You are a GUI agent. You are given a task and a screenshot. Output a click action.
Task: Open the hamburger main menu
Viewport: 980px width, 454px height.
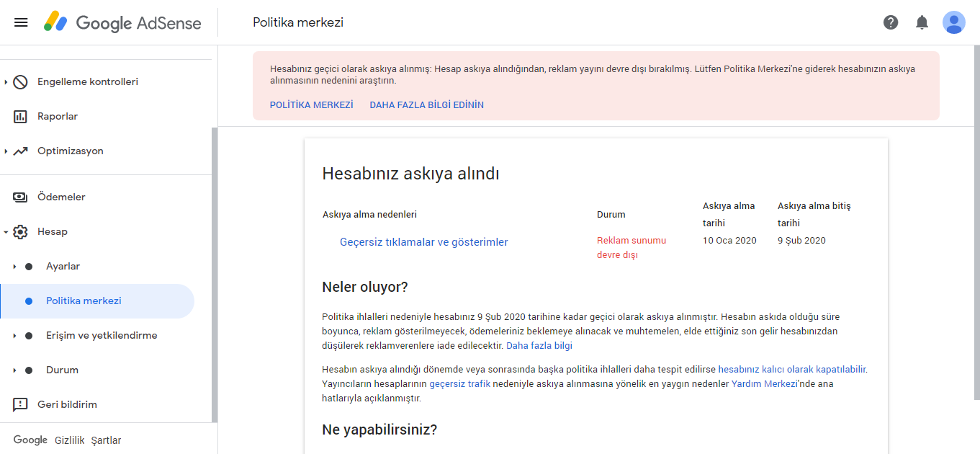click(21, 22)
